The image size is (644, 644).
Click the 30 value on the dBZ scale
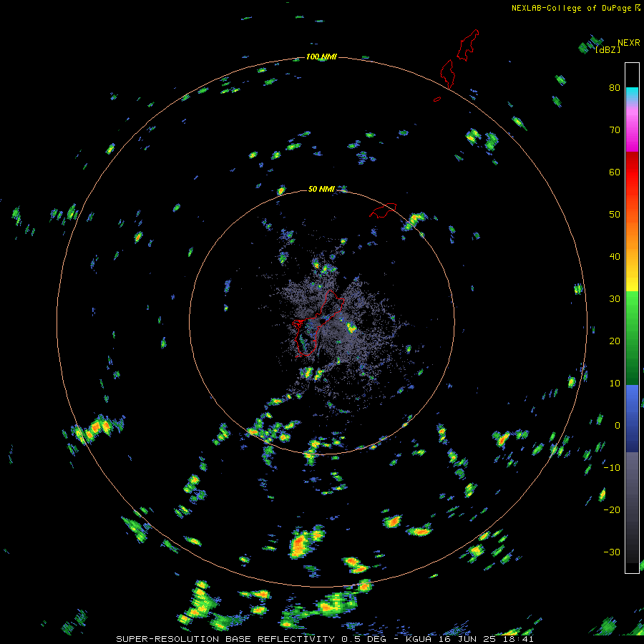click(615, 298)
